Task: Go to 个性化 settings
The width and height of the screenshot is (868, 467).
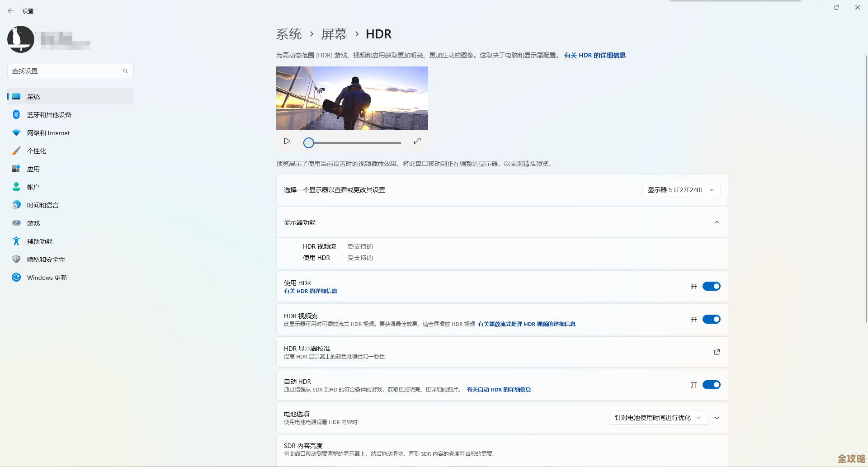Action: [37, 151]
